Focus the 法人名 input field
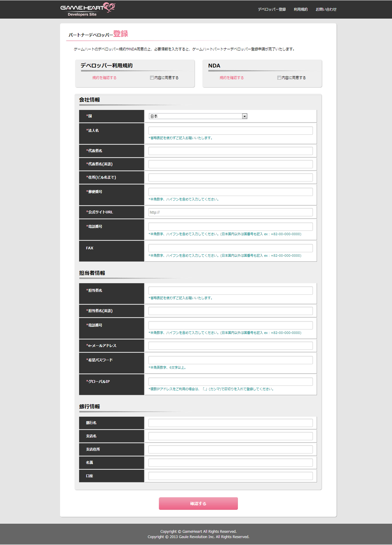The width and height of the screenshot is (392, 545). click(230, 130)
